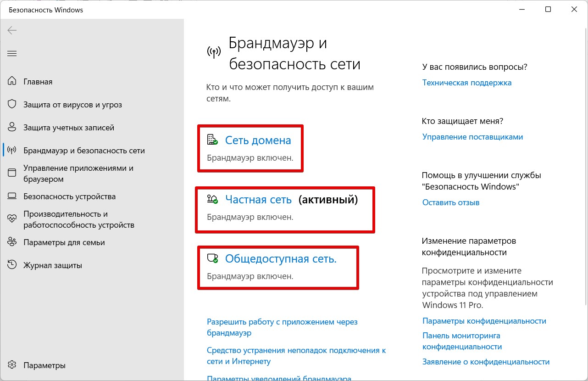Viewport: 588px width, 381px height.
Task: Click the Изменение параметров конфиденциальности heading
Action: [x=469, y=247]
